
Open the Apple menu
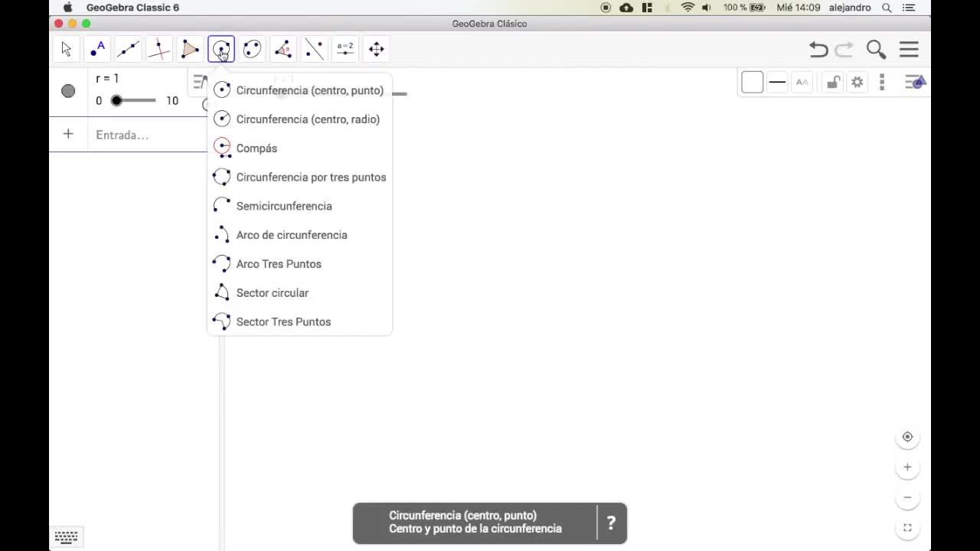point(67,8)
